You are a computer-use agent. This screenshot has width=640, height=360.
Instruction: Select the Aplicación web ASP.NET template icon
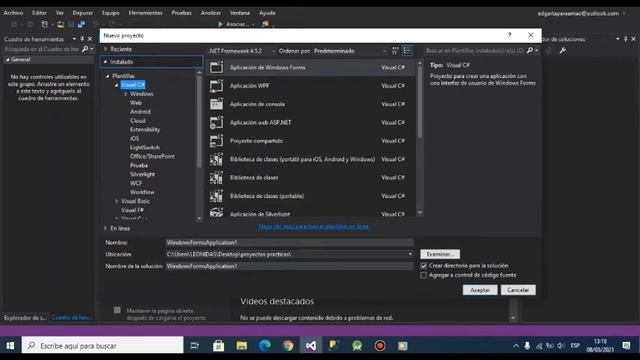click(x=216, y=122)
